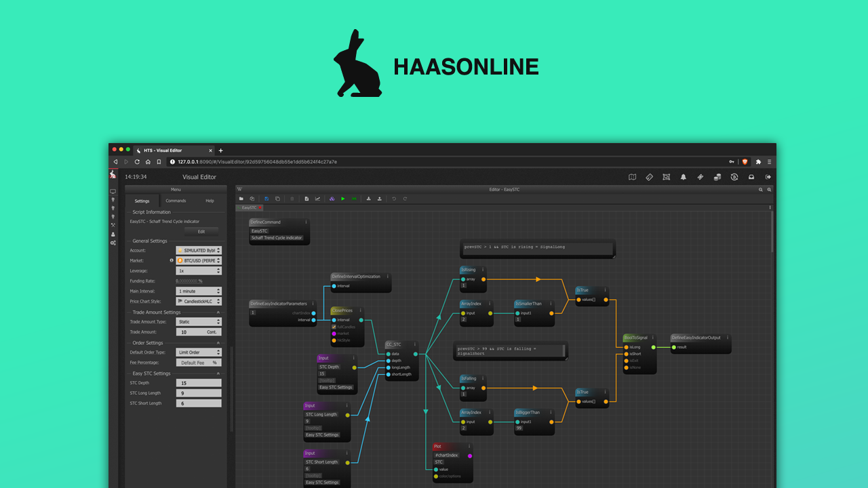Click the magenta color swatch on the Plot node

point(470,456)
